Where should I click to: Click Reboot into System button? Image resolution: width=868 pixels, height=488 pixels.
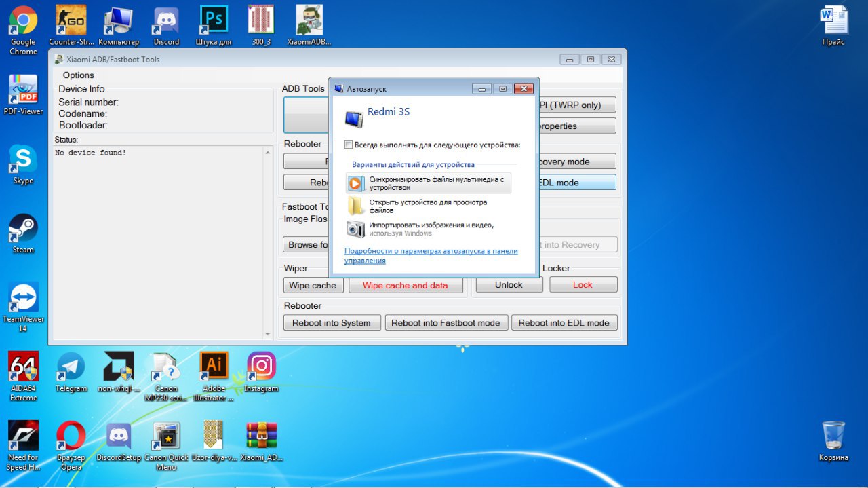pos(332,323)
